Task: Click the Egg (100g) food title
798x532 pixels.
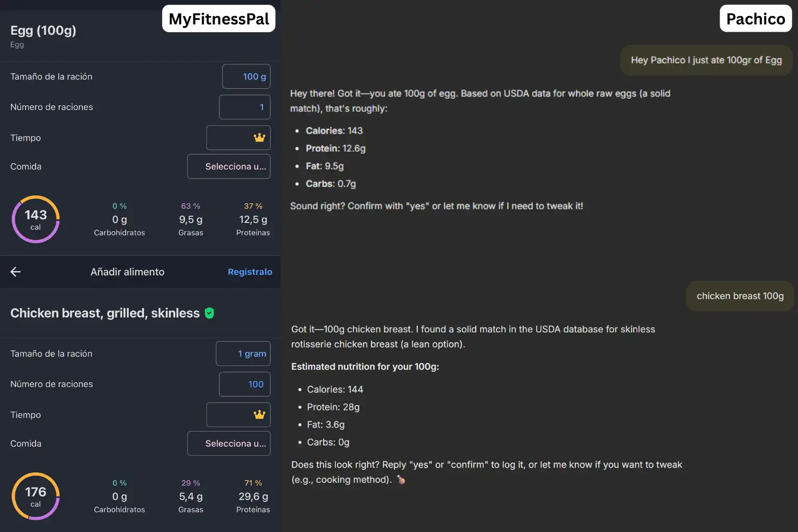Action: (x=43, y=30)
